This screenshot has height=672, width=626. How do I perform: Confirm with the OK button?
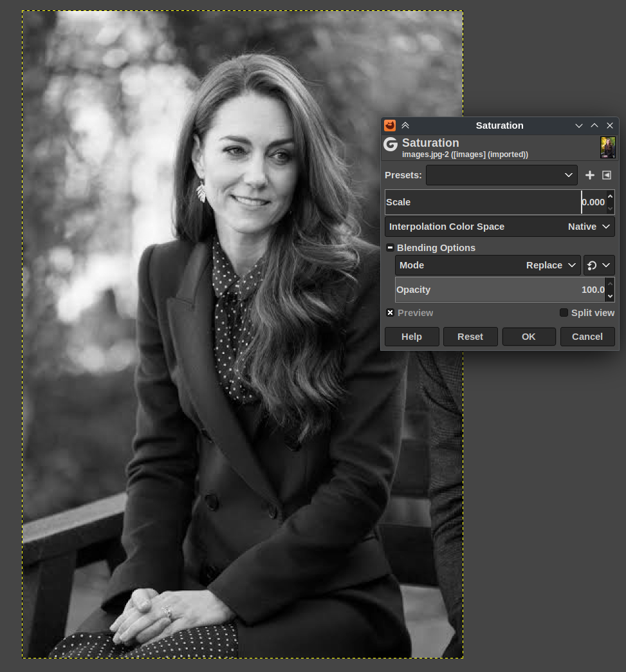tap(529, 337)
